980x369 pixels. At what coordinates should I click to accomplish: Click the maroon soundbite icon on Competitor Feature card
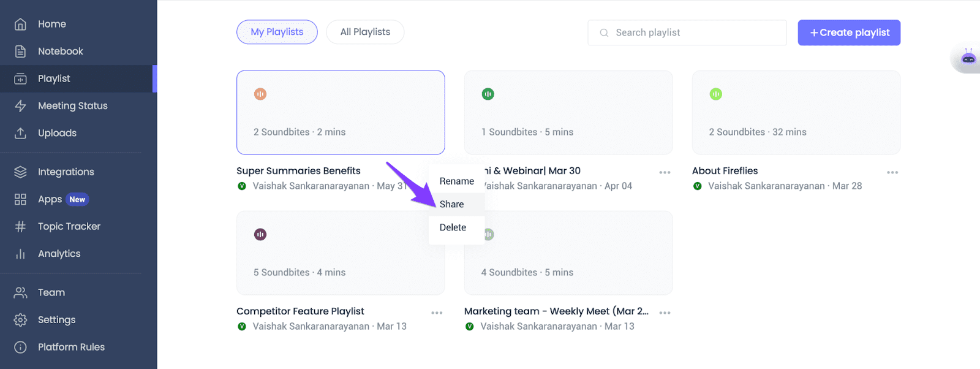(x=260, y=234)
